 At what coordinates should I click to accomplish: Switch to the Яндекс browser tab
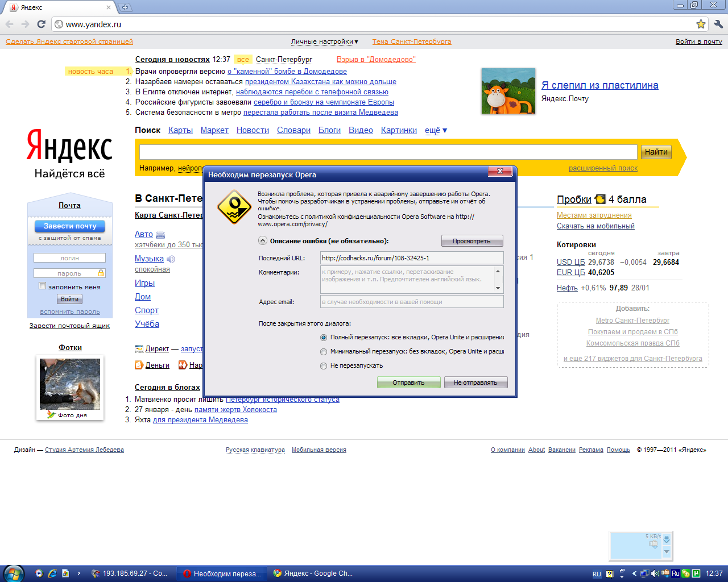coord(60,7)
